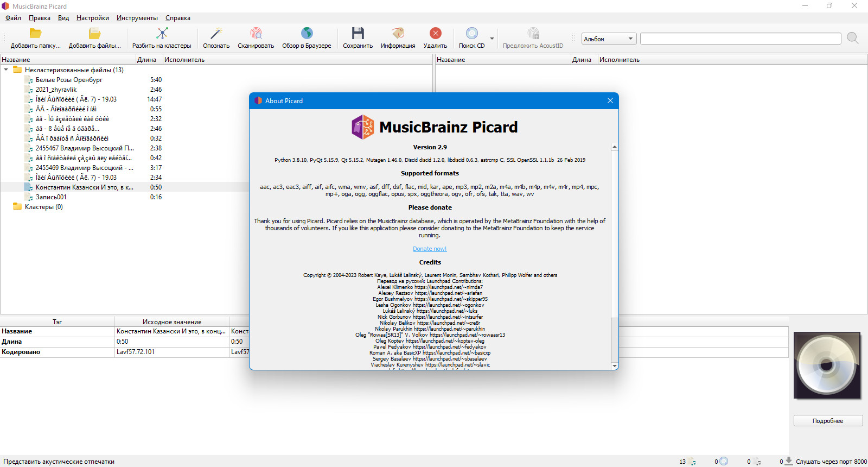868x467 pixels.
Task: Click the Info (Информация) toolbar icon
Action: click(x=398, y=34)
